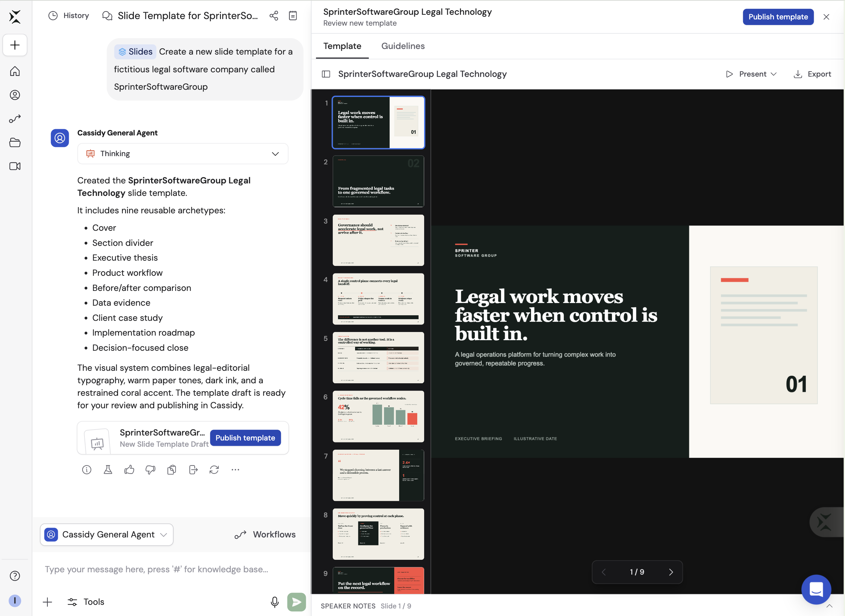Click the flask test icon
This screenshot has height=616, width=845.
pos(108,470)
